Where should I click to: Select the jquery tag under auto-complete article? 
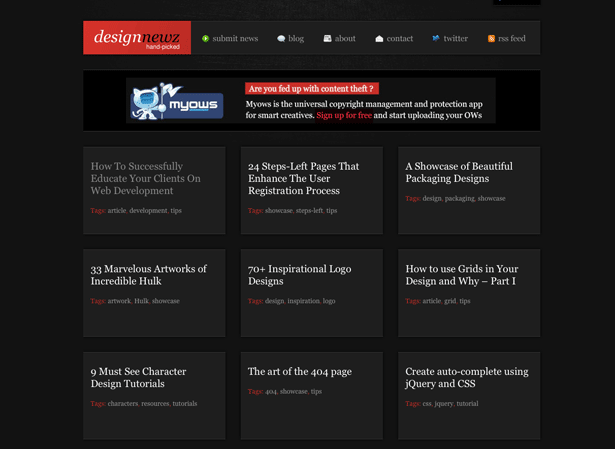click(444, 404)
